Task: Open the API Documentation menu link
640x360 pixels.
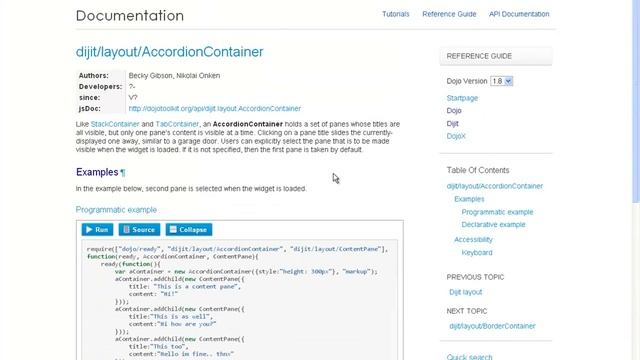Action: coord(519,14)
